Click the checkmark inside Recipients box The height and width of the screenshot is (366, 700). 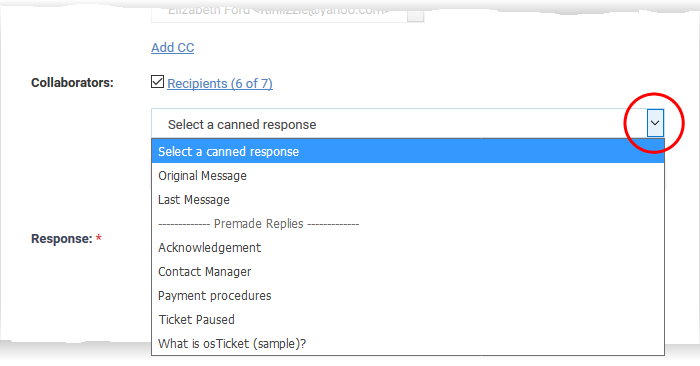point(157,82)
